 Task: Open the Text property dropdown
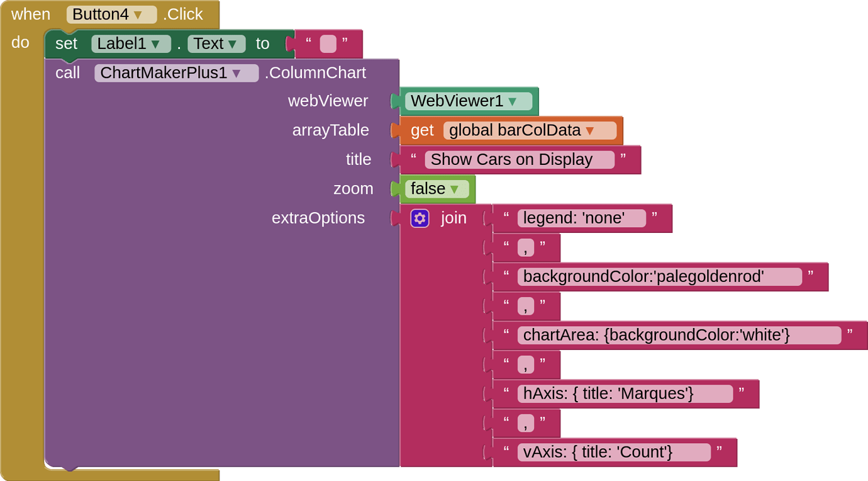click(216, 43)
